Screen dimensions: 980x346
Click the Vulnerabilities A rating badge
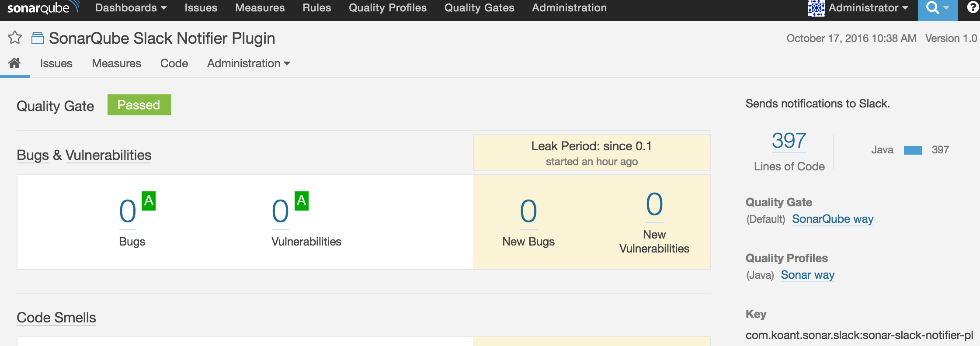[302, 201]
